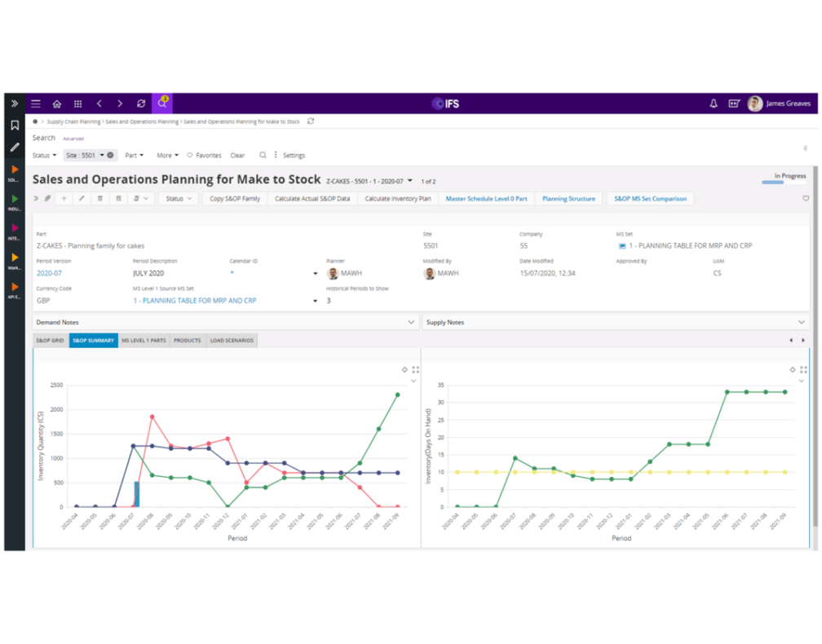Open the notifications bell
Image resolution: width=822 pixels, height=644 pixels.
tap(713, 104)
